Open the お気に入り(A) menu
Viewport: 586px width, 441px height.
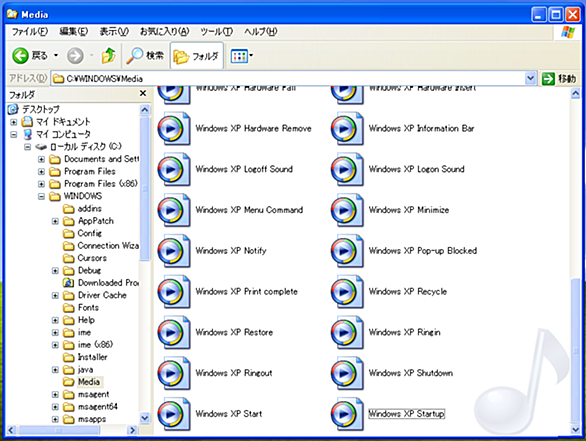coord(164,32)
